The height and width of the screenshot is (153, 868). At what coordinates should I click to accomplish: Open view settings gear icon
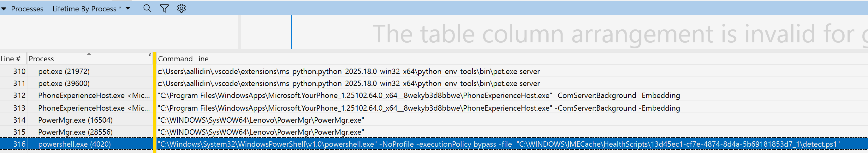tap(181, 9)
